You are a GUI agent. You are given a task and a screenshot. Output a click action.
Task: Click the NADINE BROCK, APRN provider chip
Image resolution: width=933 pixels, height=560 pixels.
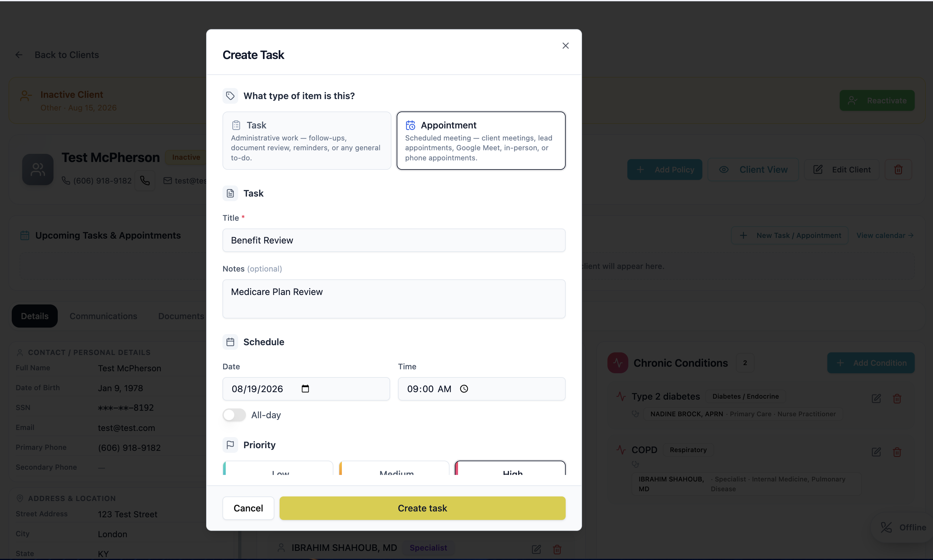(x=743, y=414)
